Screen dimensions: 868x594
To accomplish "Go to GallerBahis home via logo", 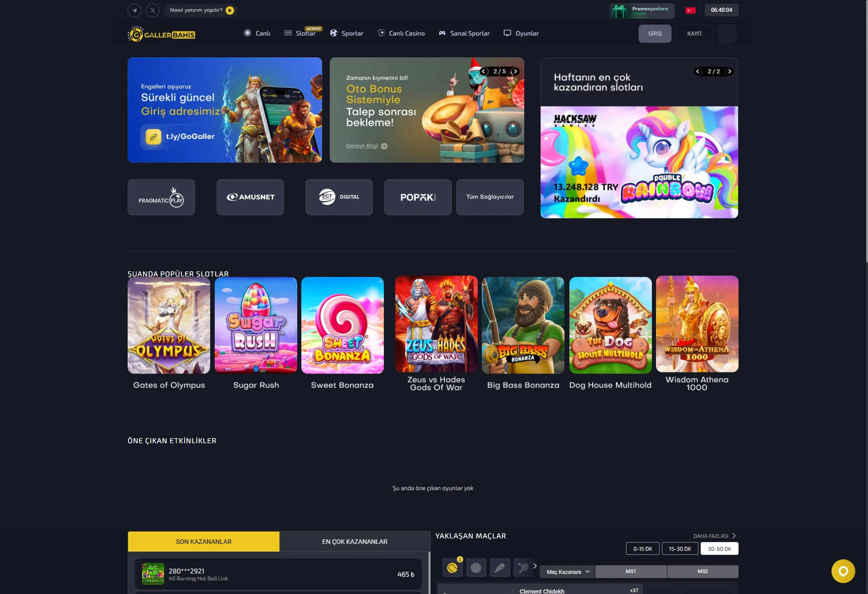I will tap(161, 34).
